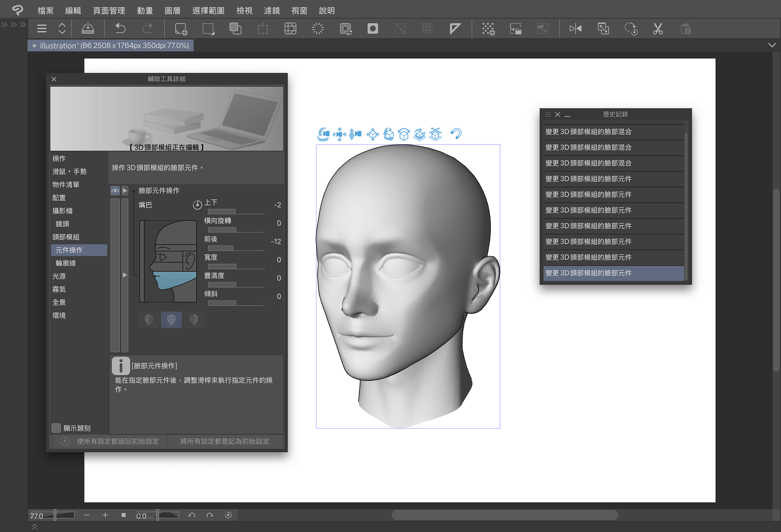Click the small arrow left of face diagram

coord(125,275)
